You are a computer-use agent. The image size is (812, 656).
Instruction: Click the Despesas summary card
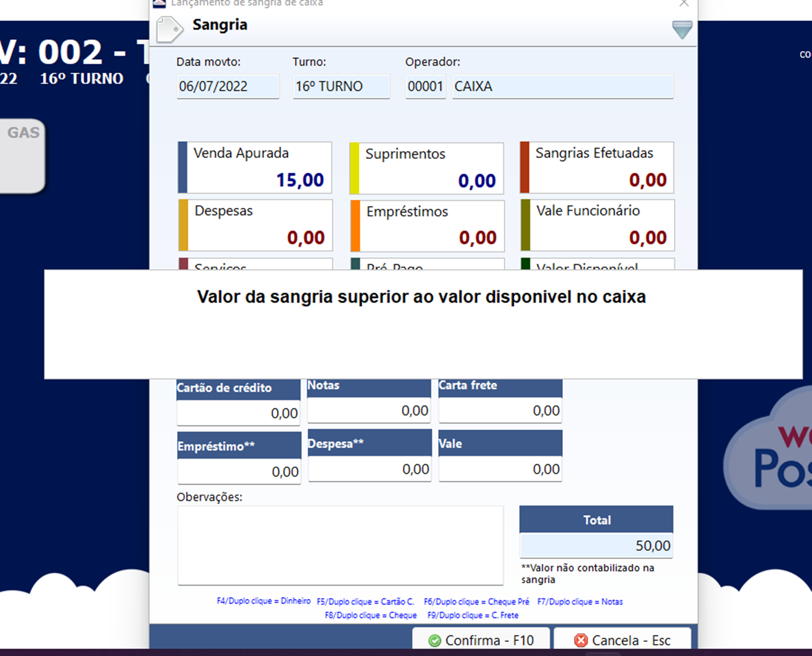[x=255, y=225]
